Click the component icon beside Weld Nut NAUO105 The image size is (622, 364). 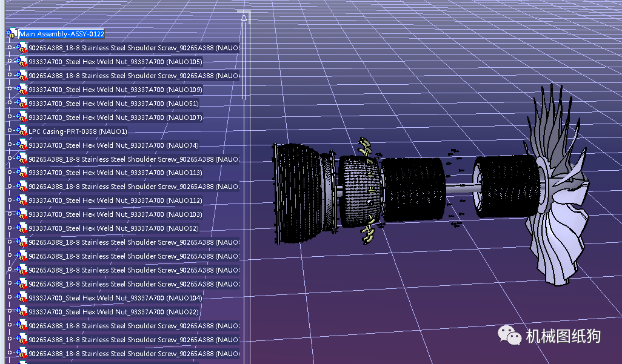click(21, 61)
